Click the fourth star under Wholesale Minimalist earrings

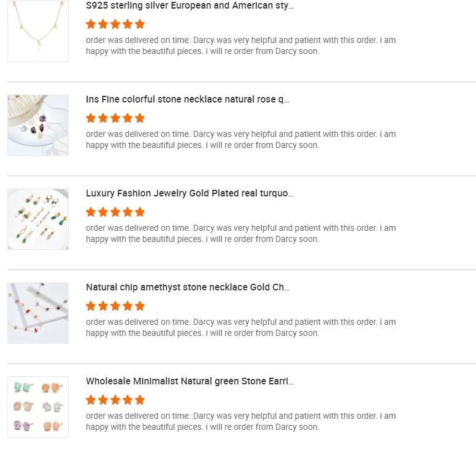(x=128, y=400)
